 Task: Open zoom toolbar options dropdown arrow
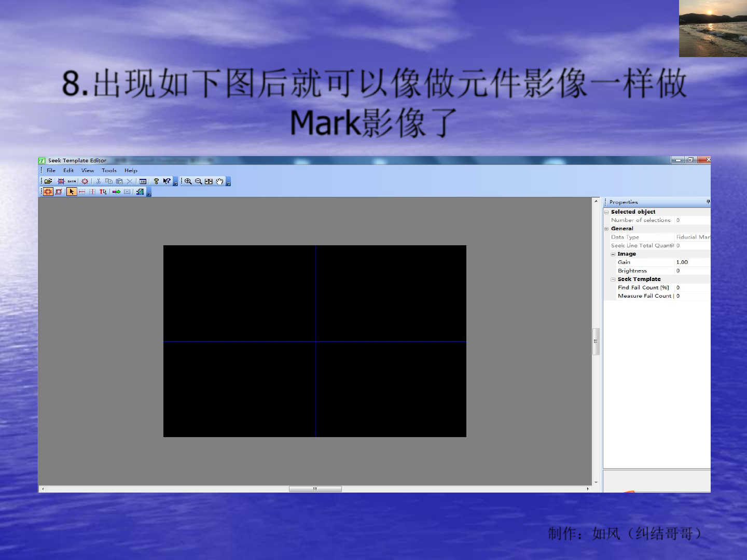(228, 181)
